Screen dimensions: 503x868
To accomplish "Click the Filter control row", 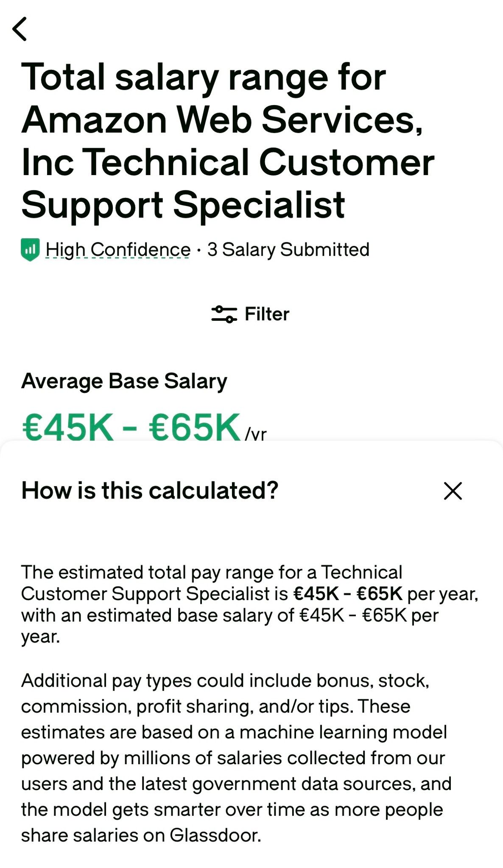I will [250, 314].
